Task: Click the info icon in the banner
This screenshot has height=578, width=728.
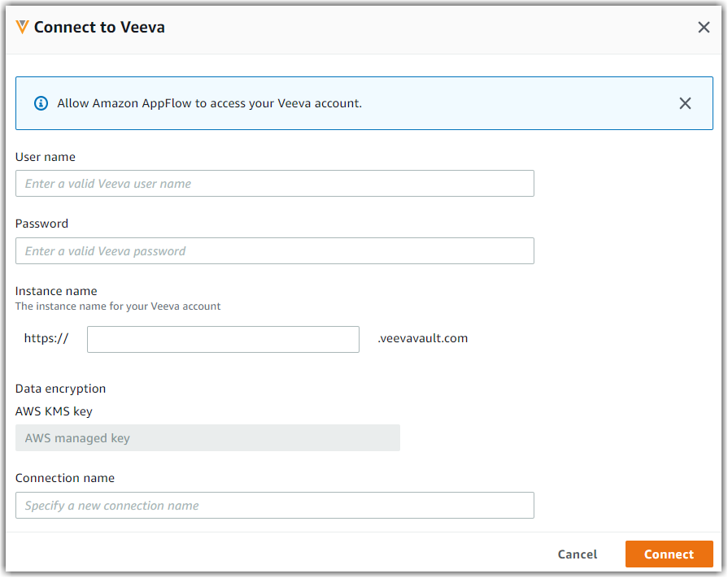Action: (x=41, y=103)
